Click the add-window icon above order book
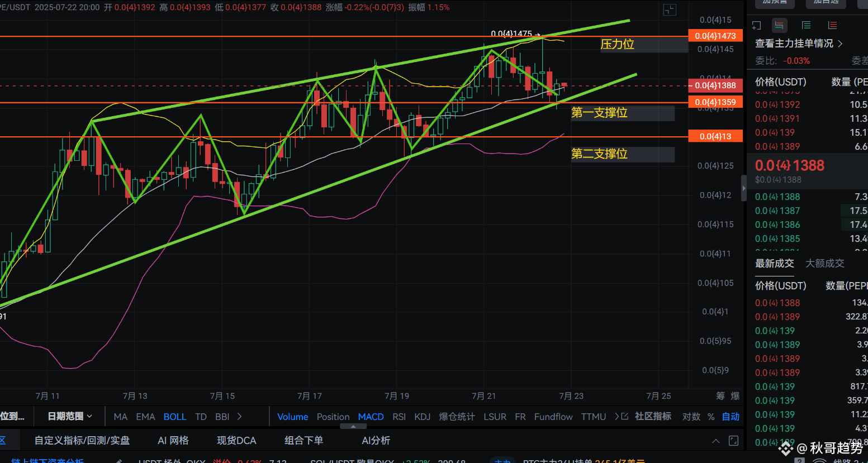Viewport: 868px width, 463px height. 756,25
